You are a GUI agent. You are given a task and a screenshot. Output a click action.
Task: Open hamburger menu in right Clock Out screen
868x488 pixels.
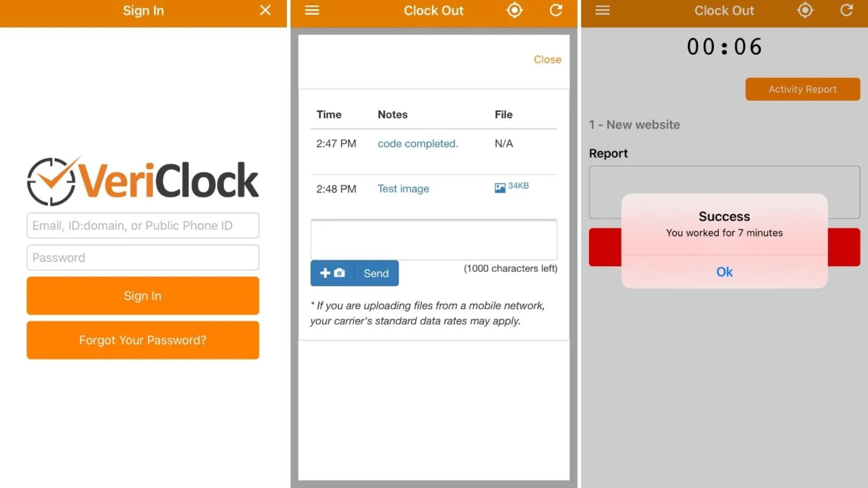coord(603,10)
